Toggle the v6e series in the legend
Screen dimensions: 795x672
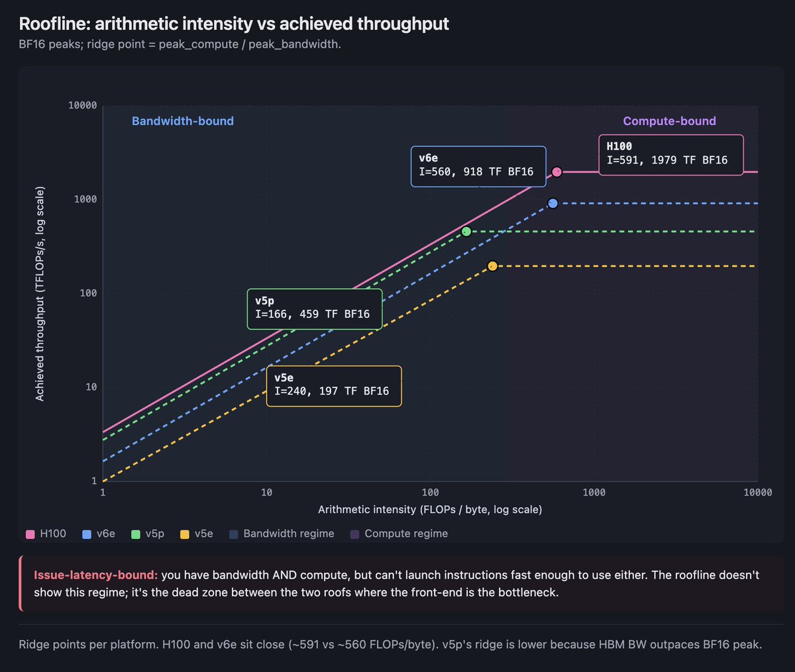(98, 534)
